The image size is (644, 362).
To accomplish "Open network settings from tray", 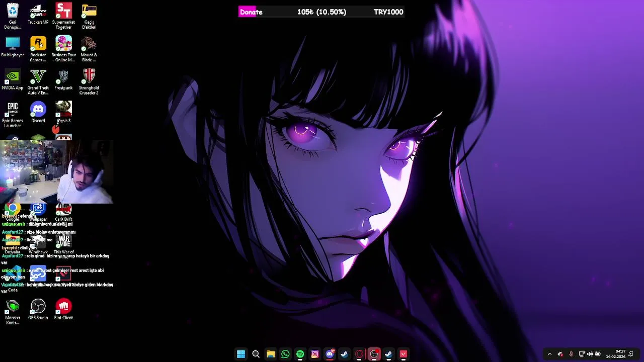I will pos(582,354).
